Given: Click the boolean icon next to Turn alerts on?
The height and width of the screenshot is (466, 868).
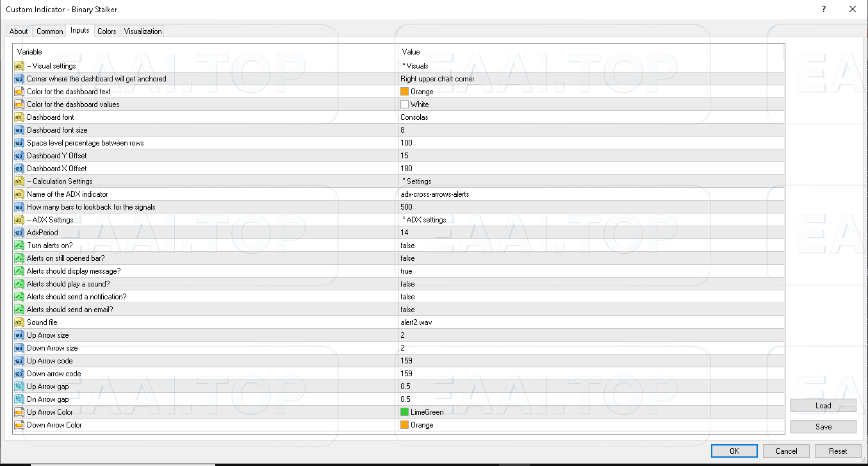Looking at the screenshot, I should (19, 245).
